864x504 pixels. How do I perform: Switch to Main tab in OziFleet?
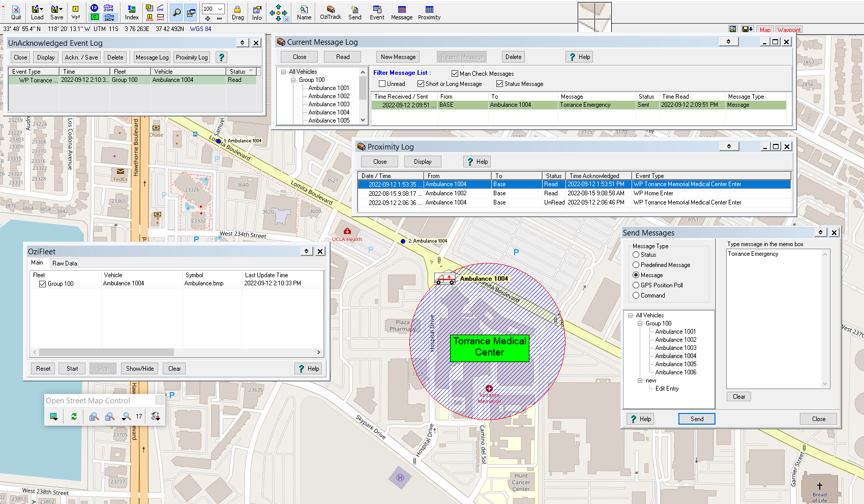37,263
